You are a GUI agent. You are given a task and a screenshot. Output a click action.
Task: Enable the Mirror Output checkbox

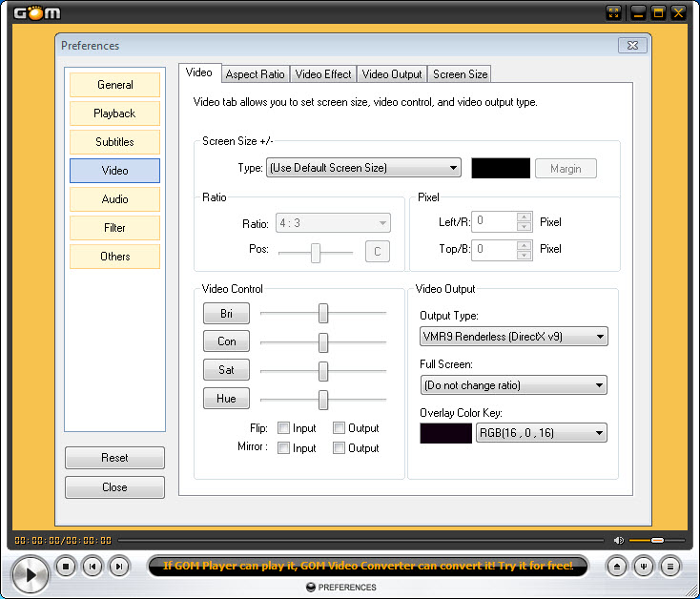(x=339, y=447)
